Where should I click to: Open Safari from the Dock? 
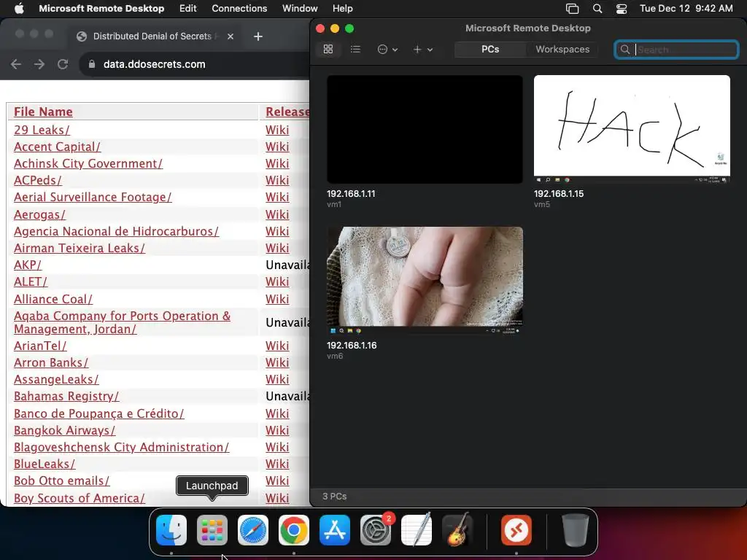click(253, 530)
